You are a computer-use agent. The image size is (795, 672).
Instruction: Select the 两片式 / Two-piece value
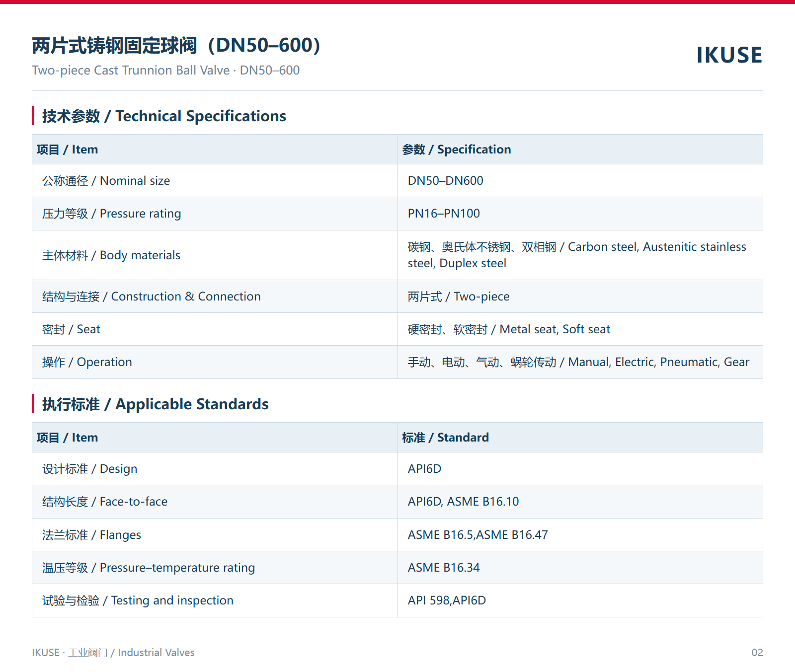[x=459, y=297]
